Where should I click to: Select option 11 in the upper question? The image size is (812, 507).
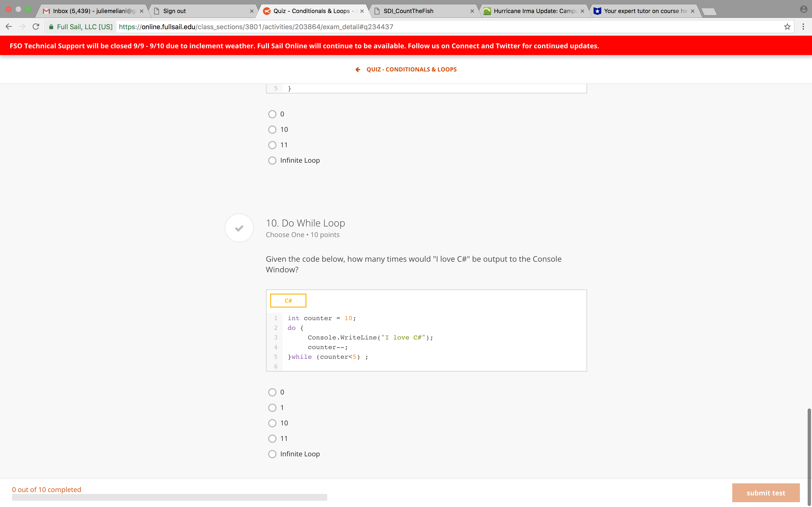click(272, 145)
